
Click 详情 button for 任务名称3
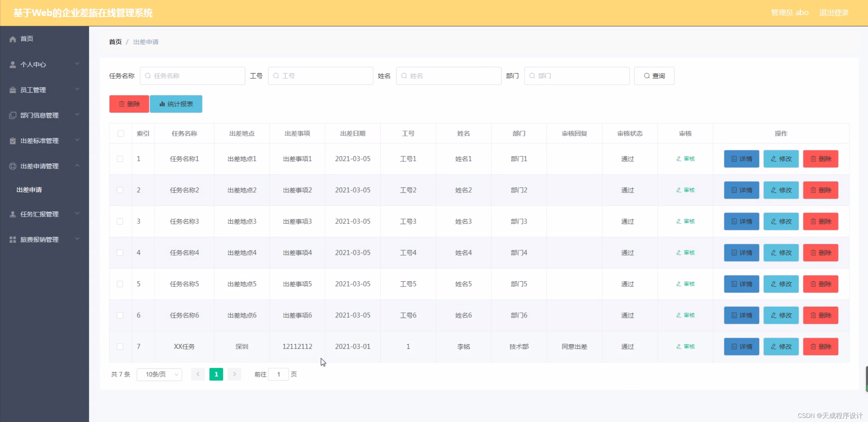point(741,221)
